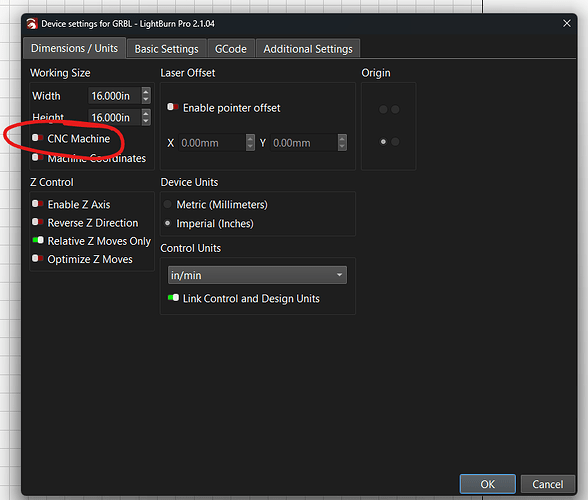
Task: Turn on Enable Z Axis toggle
Action: click(x=38, y=204)
